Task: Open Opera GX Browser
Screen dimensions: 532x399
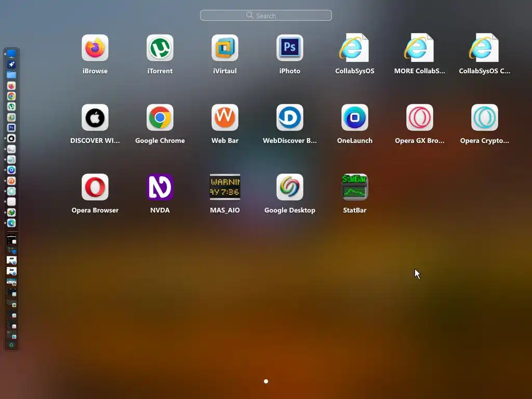Action: click(x=419, y=117)
